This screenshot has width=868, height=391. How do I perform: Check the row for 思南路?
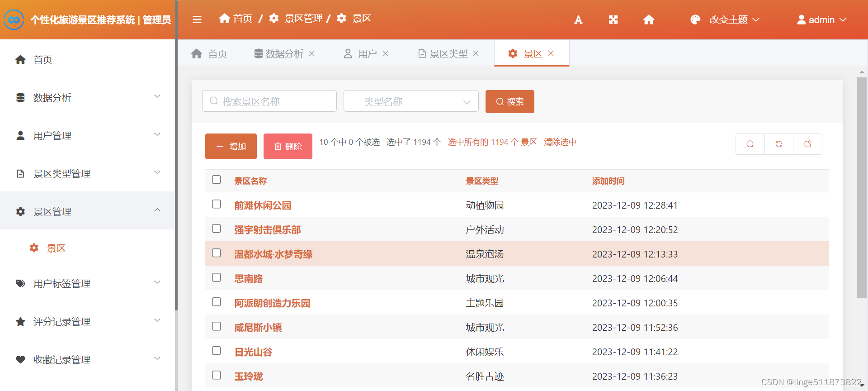[217, 277]
